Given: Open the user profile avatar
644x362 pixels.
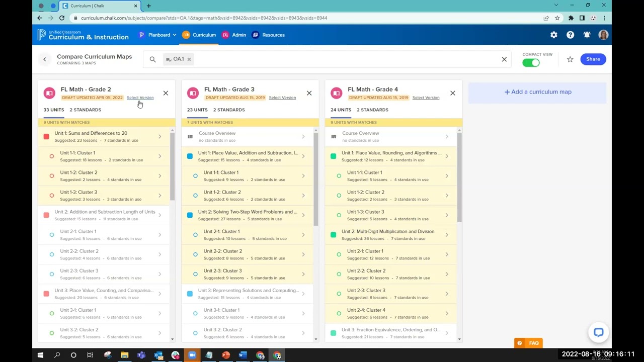Looking at the screenshot, I should [603, 35].
